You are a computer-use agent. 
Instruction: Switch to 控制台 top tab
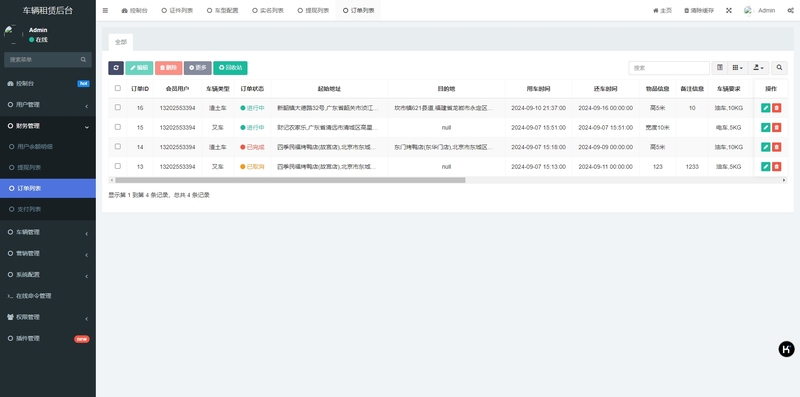click(135, 10)
